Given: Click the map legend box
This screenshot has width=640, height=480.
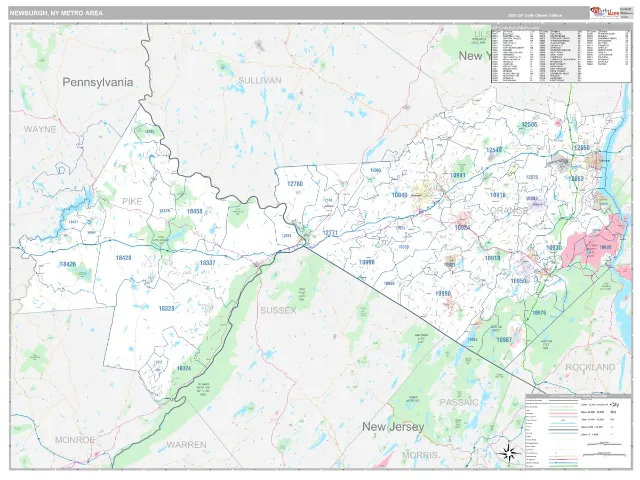Looking at the screenshot, I should coord(578,431).
